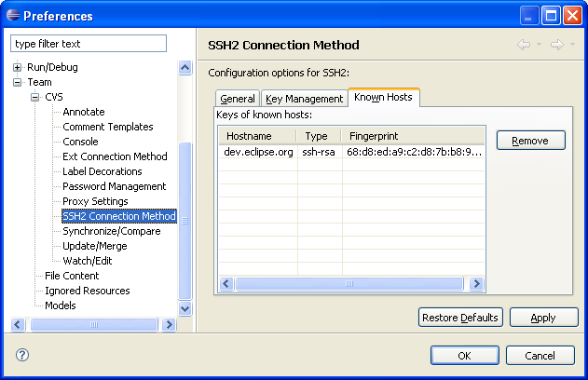
Task: Switch to the Key Management tab
Action: 304,99
